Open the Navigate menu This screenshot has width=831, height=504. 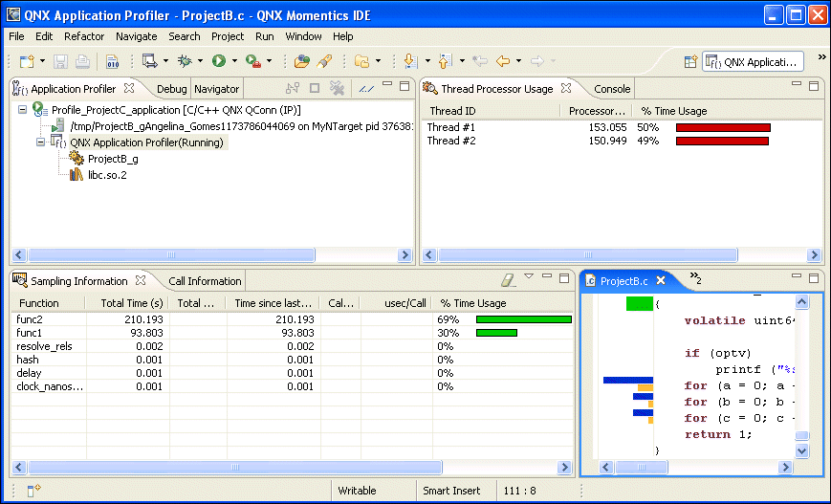tap(136, 36)
